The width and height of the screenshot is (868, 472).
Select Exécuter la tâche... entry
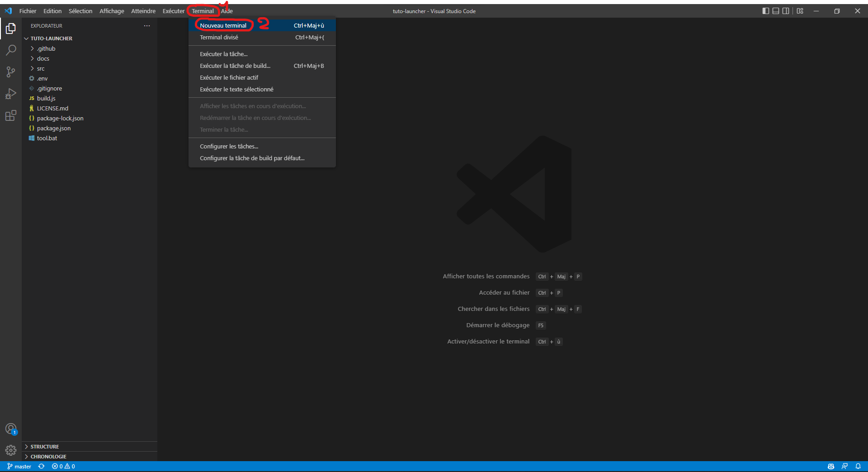click(262, 54)
